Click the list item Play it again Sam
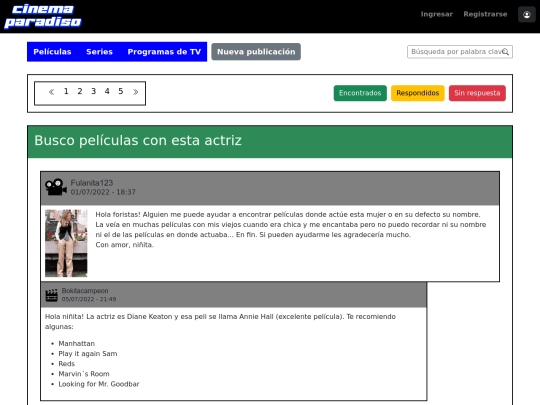Screen dimensions: 540x405 click(x=88, y=354)
